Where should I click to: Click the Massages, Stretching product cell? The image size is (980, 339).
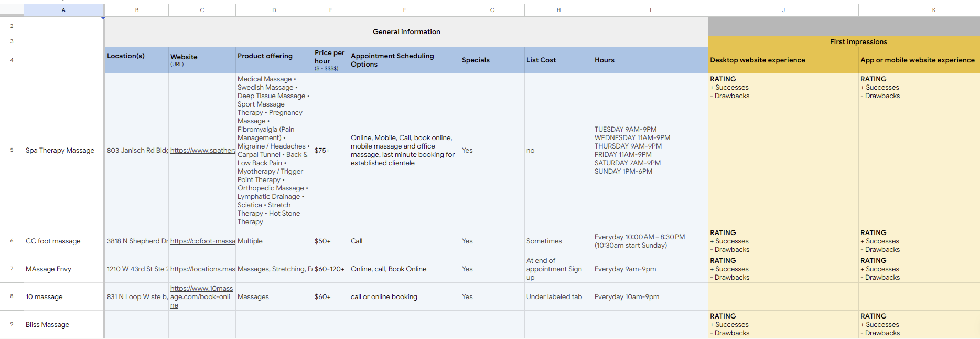point(274,269)
